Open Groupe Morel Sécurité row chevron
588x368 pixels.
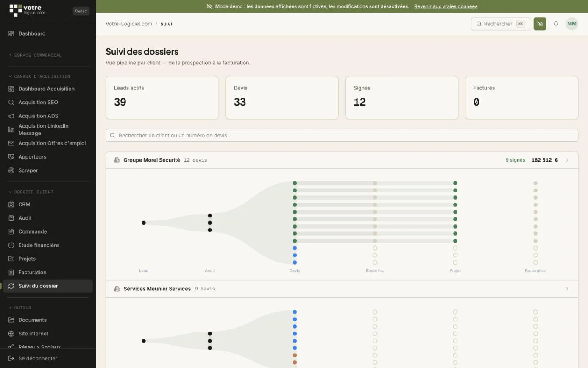point(567,160)
